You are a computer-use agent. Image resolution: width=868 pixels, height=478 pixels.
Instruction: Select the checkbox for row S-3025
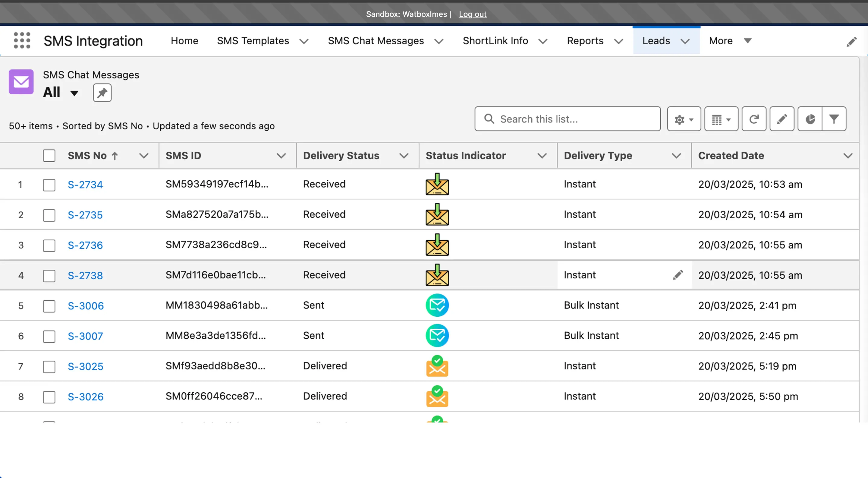[x=49, y=367]
